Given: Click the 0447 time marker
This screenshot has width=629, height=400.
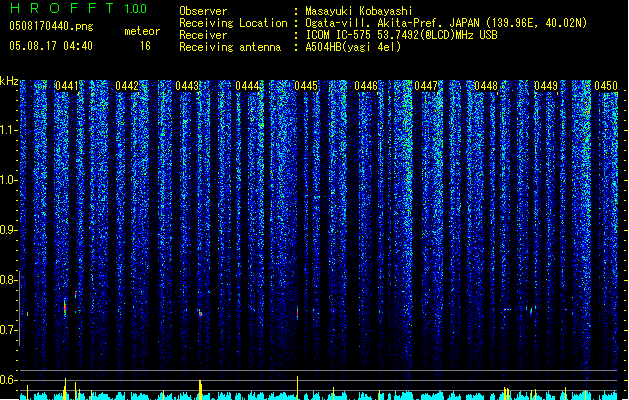Looking at the screenshot, I should click(426, 86).
